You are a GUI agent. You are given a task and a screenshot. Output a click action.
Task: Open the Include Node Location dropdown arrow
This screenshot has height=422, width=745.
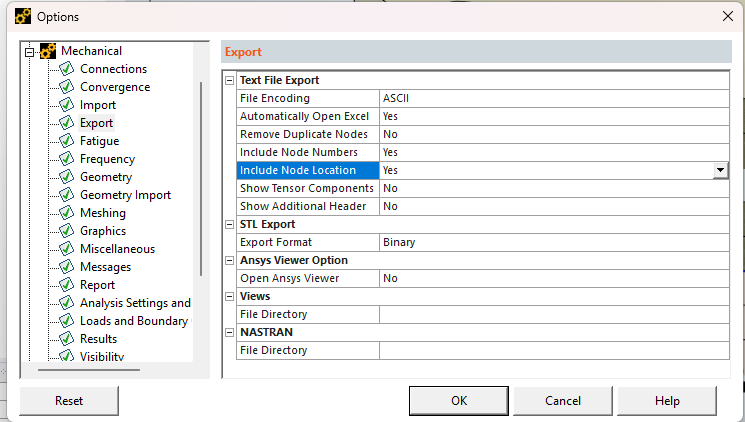(721, 170)
